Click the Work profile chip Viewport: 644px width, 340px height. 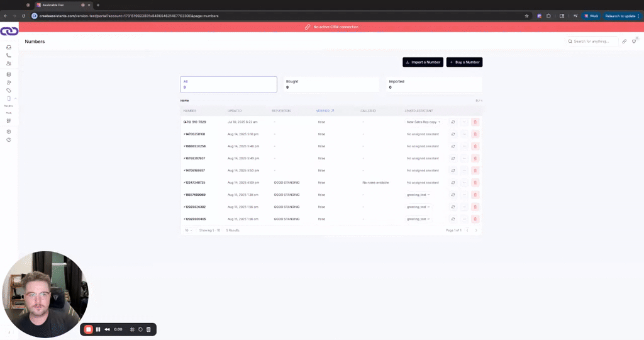click(591, 16)
